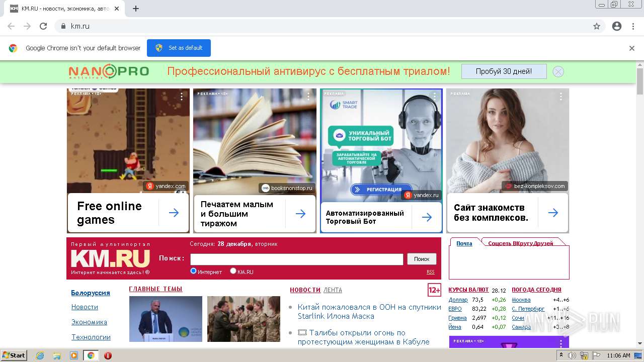
Task: Close the NanoPro antivirus banner
Action: click(x=558, y=71)
